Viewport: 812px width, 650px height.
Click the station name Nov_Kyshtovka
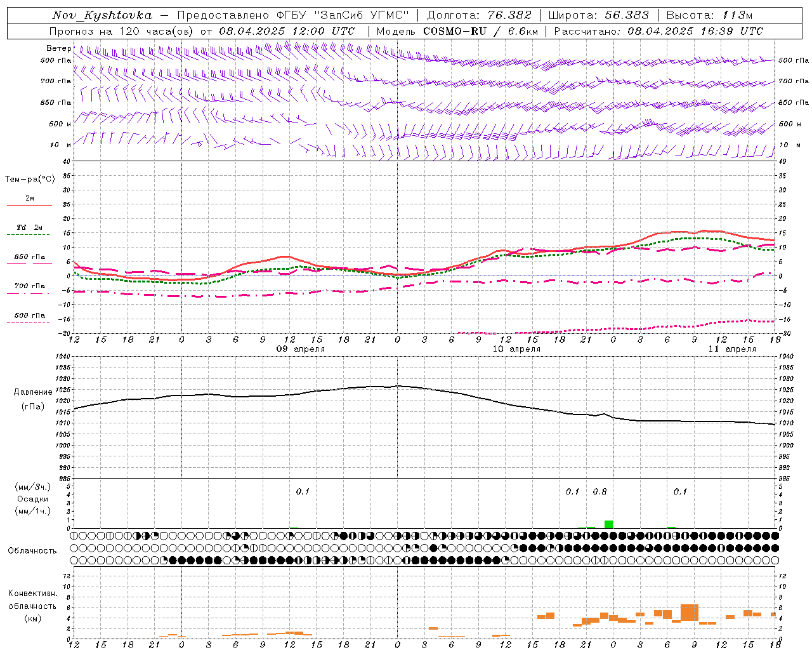tap(102, 15)
